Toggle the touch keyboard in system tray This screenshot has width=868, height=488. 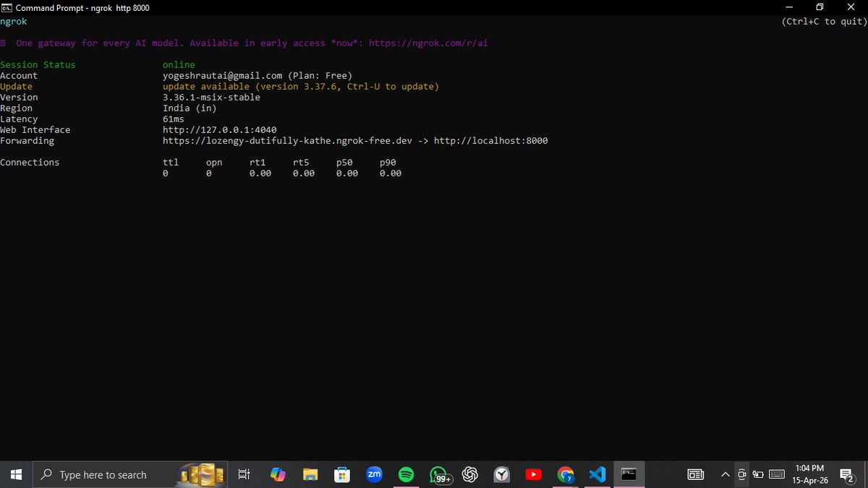pos(776,474)
